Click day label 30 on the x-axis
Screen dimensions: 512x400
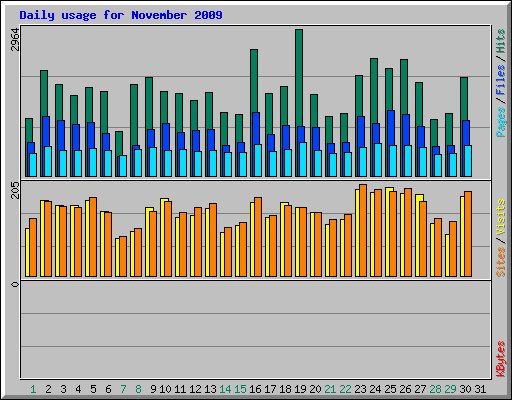coord(465,389)
